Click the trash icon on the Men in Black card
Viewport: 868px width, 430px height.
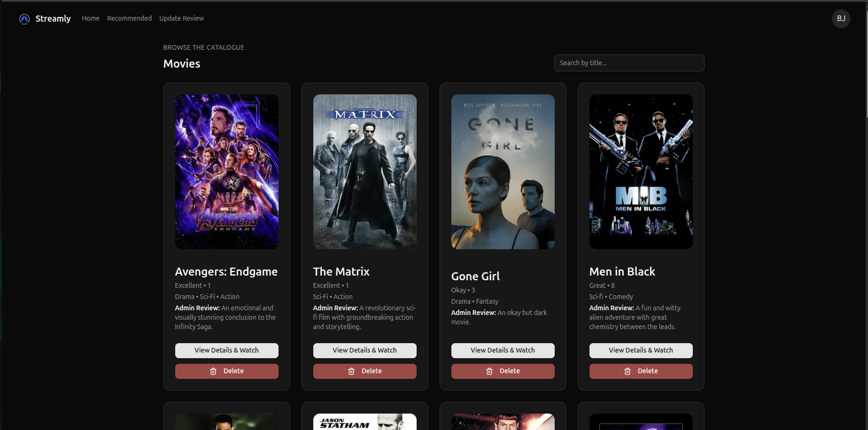(627, 371)
